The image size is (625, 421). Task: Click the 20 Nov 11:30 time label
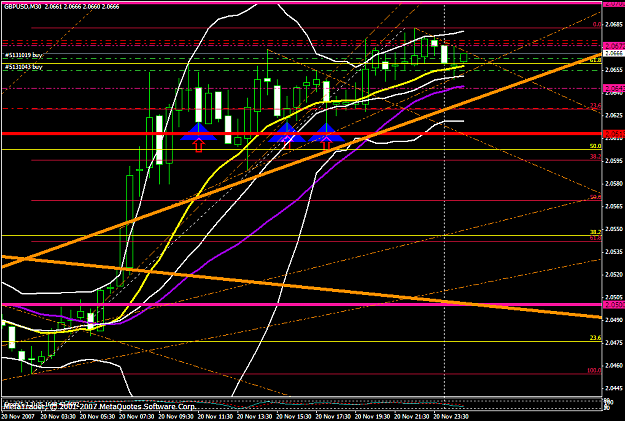[x=215, y=417]
